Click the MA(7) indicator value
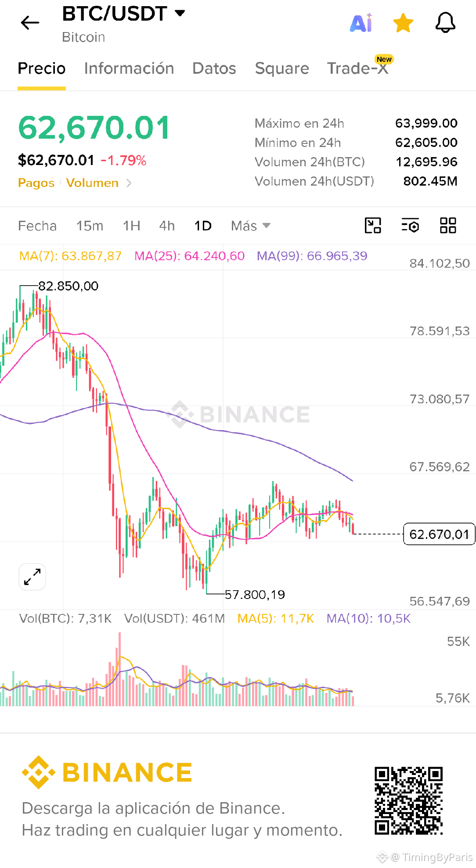 pos(70,256)
